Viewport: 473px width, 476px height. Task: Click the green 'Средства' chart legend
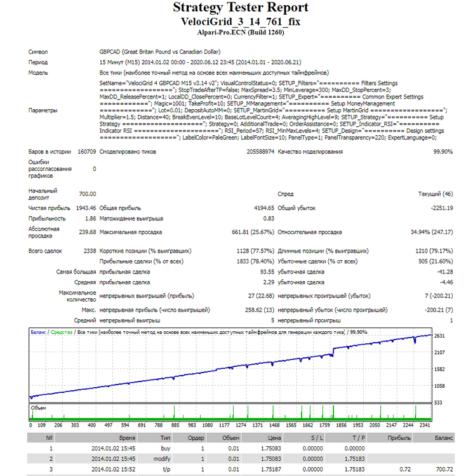click(62, 333)
